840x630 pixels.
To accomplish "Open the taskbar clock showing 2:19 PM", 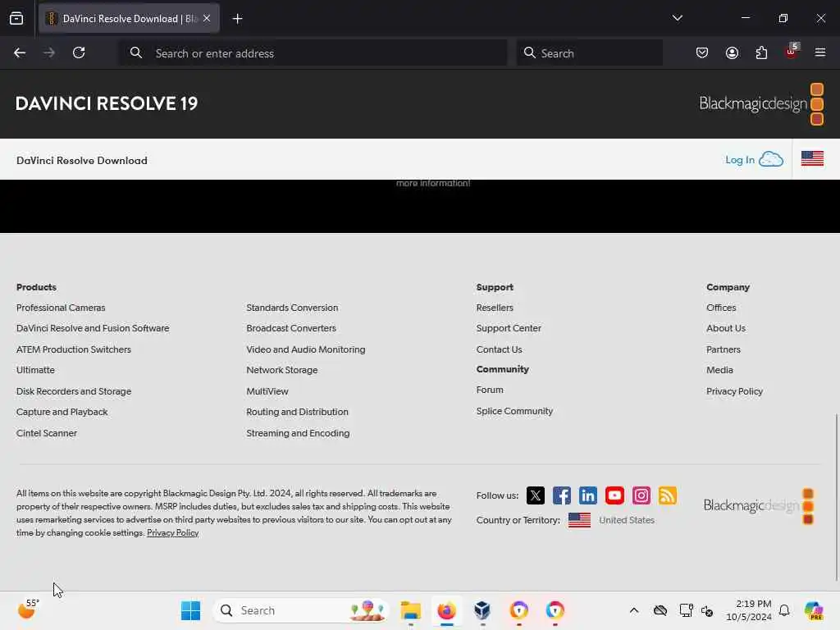I will point(748,610).
